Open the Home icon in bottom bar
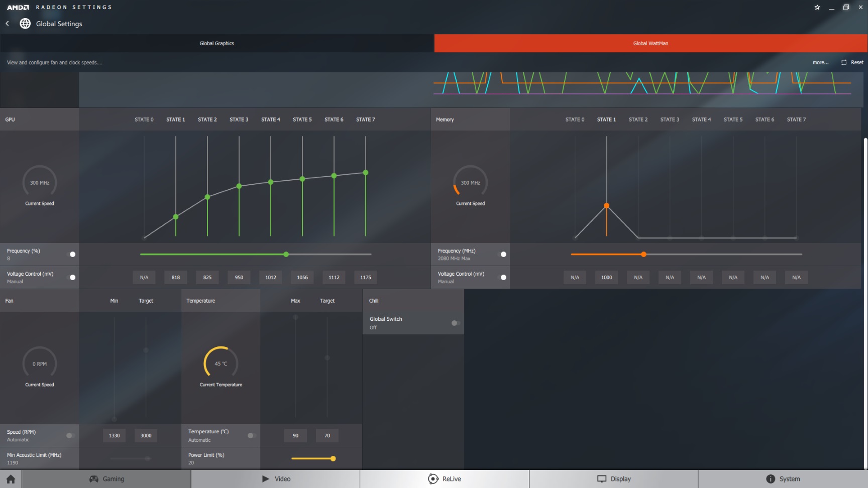This screenshot has height=488, width=868. tap(11, 479)
